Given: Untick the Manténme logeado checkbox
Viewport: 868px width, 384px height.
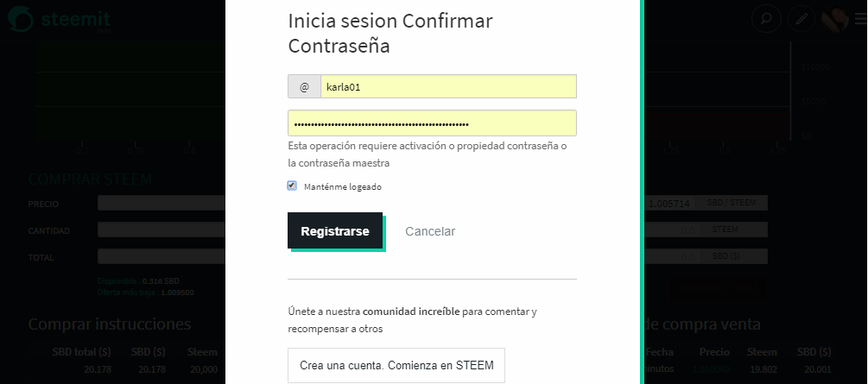Looking at the screenshot, I should click(292, 186).
